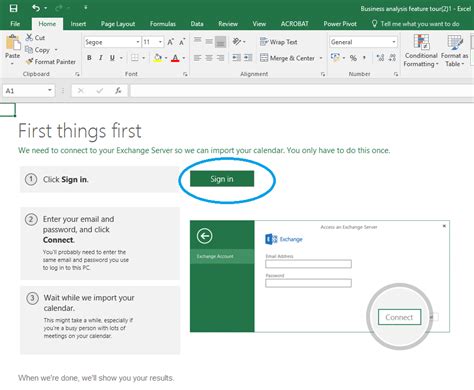Open the font color dropdown arrow
The height and width of the screenshot is (390, 474).
pyautogui.click(x=184, y=58)
